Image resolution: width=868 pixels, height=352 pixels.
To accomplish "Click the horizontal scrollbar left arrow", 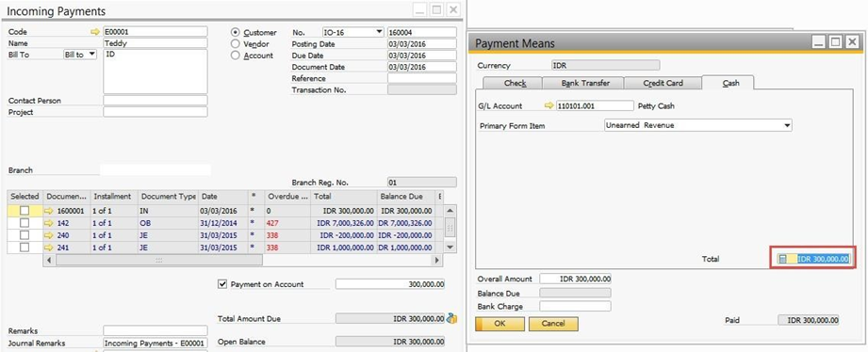I will tap(49, 260).
